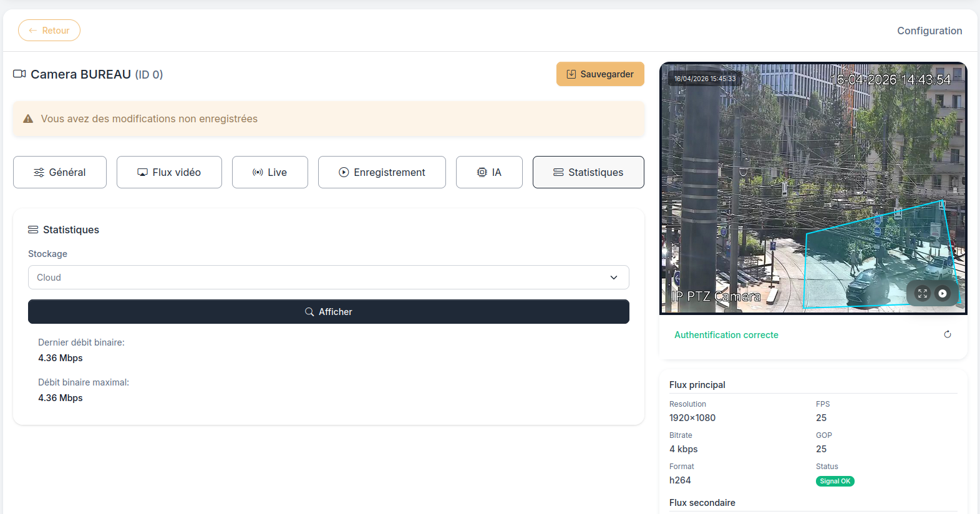Switch to the Général tab
980x514 pixels.
[x=60, y=172]
